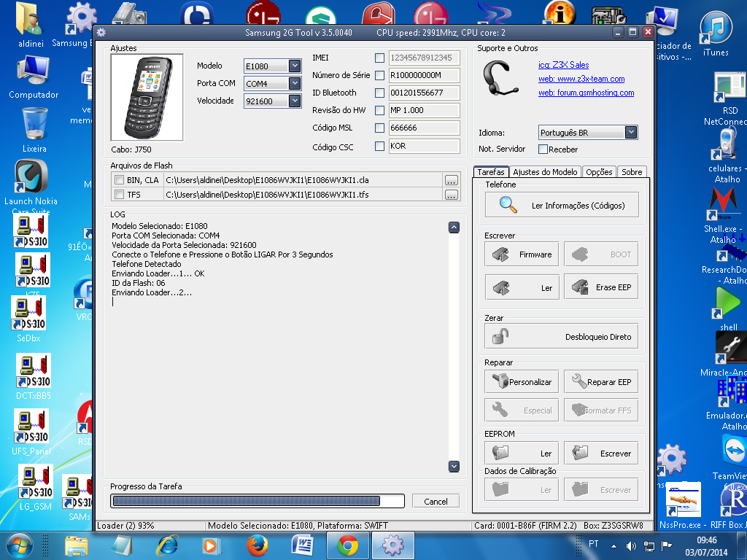This screenshot has height=560, width=747.
Task: Click the EEPROM Ler button
Action: [x=522, y=454]
